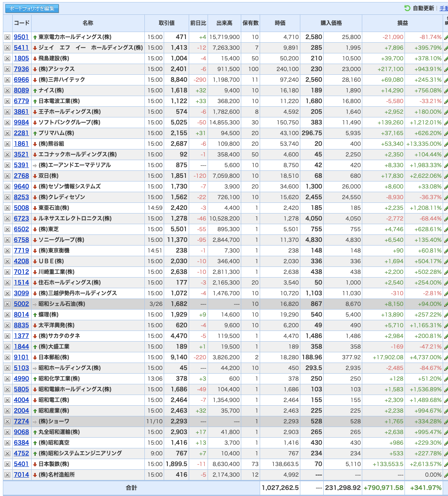
Task: Click the profit percentage +13,335.00%
Action: coord(424,144)
